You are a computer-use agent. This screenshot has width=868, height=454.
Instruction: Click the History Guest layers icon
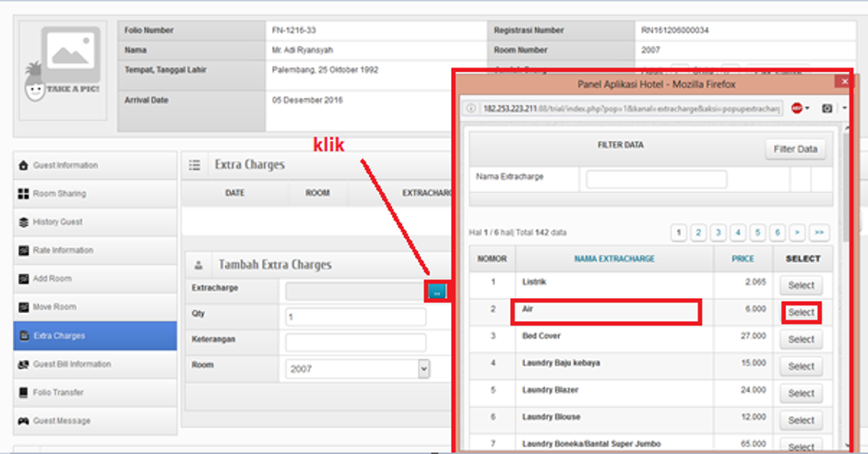24,222
